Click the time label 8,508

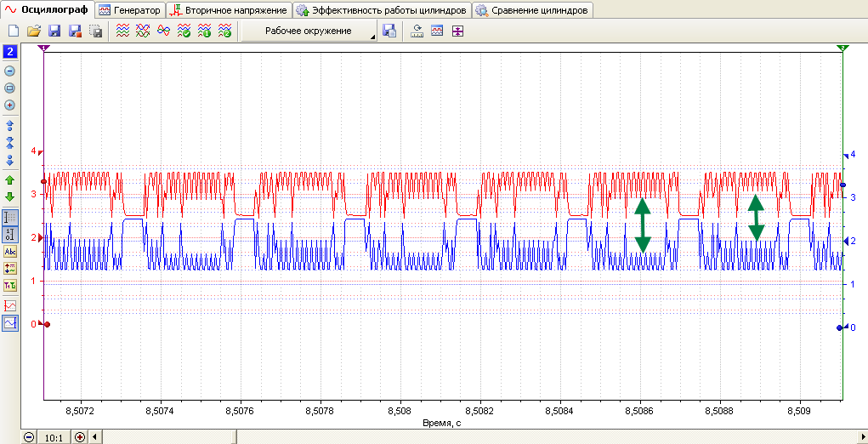tap(400, 412)
